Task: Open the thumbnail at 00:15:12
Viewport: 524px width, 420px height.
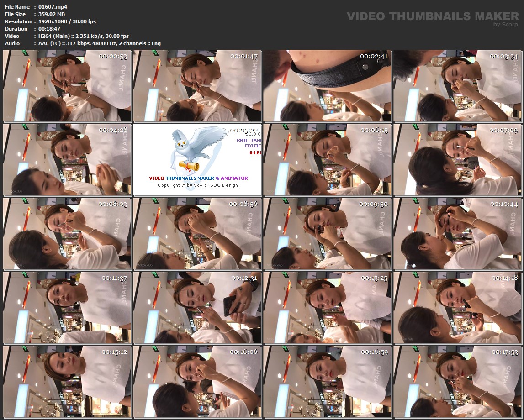Action: pos(67,382)
